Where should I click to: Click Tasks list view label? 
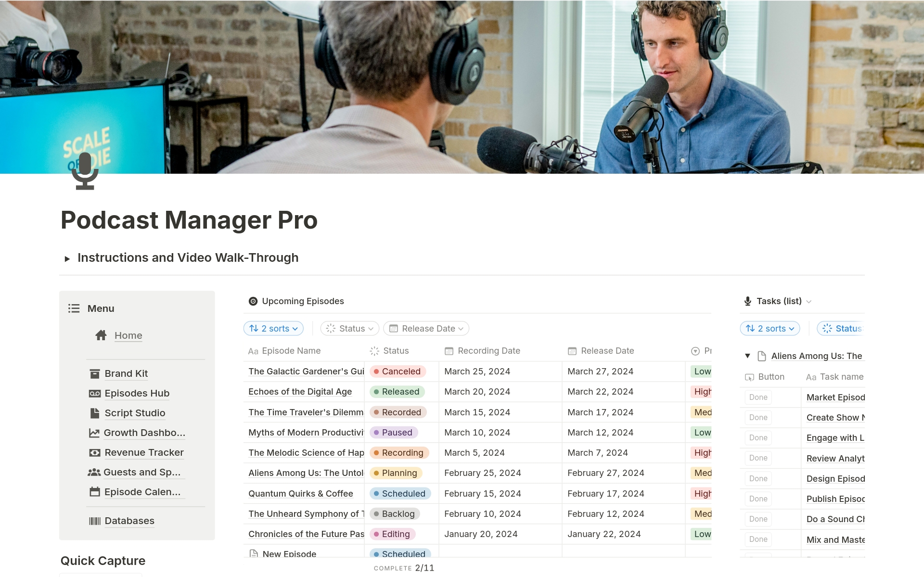pyautogui.click(x=779, y=300)
